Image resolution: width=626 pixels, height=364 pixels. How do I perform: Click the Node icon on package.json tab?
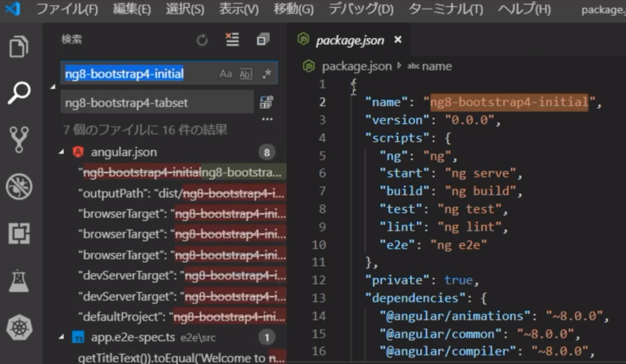(303, 39)
